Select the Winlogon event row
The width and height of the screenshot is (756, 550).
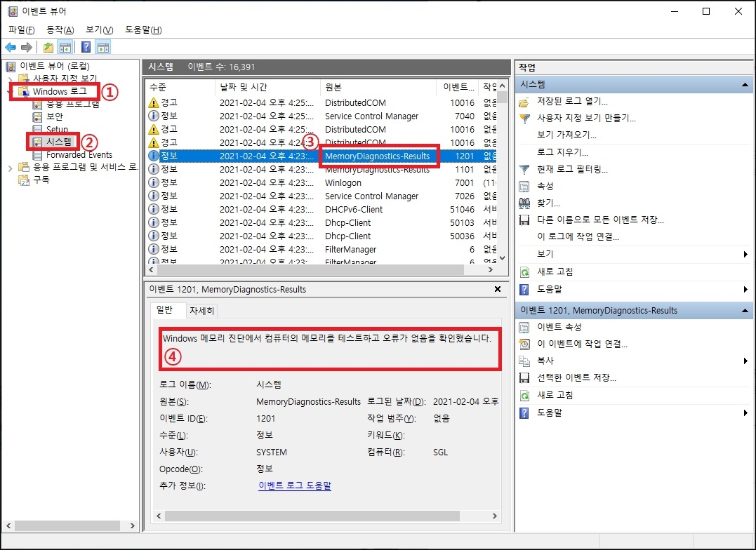pos(342,182)
